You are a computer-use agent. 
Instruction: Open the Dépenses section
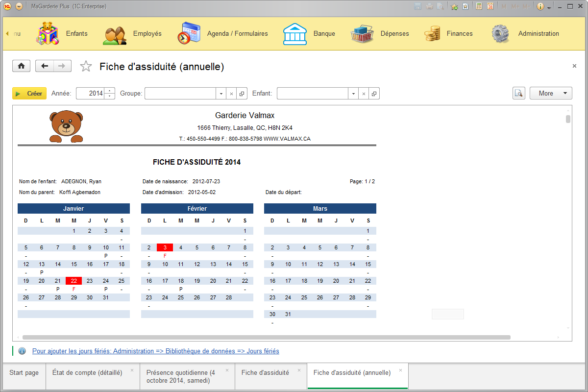[x=394, y=33]
